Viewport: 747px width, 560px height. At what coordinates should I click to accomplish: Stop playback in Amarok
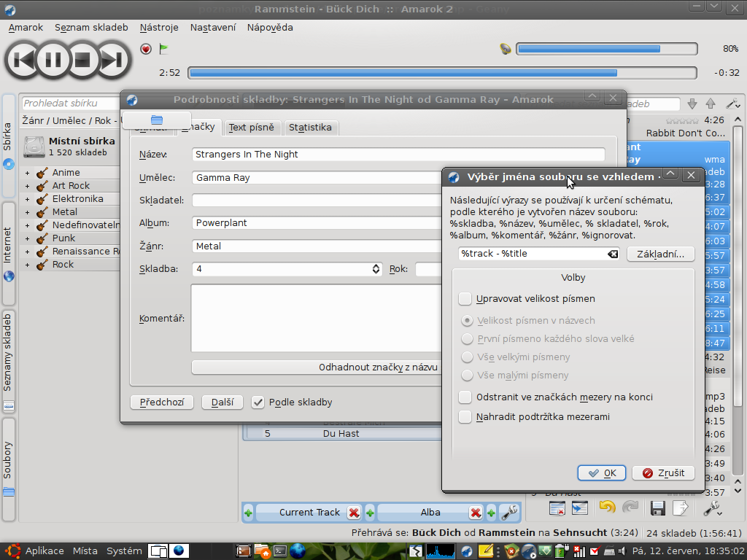pos(82,60)
